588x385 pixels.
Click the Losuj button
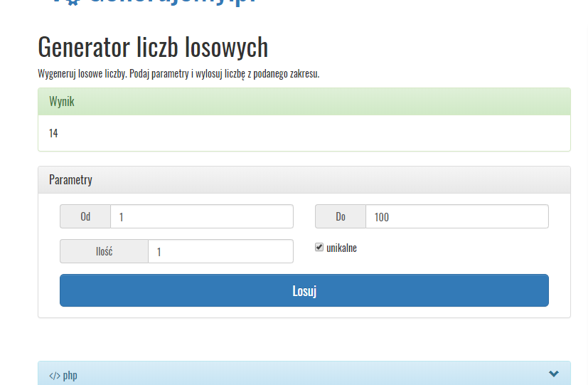[x=304, y=290]
